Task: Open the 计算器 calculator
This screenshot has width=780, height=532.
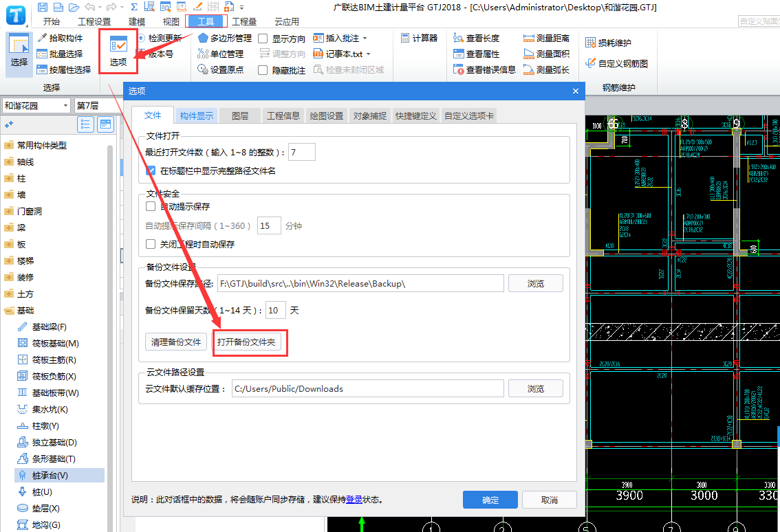Action: click(419, 38)
